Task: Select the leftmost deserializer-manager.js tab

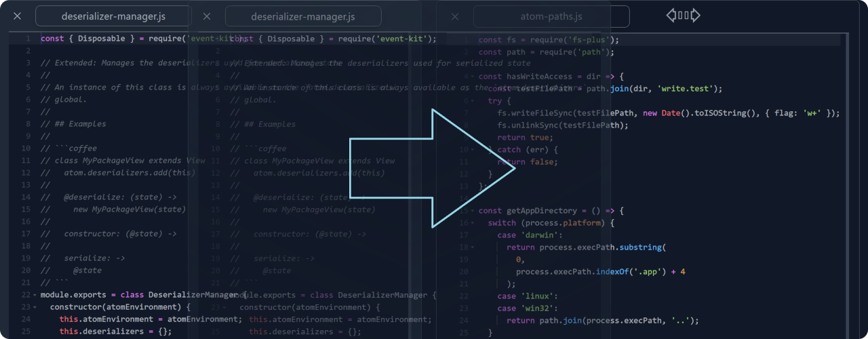Action: pyautogui.click(x=113, y=16)
